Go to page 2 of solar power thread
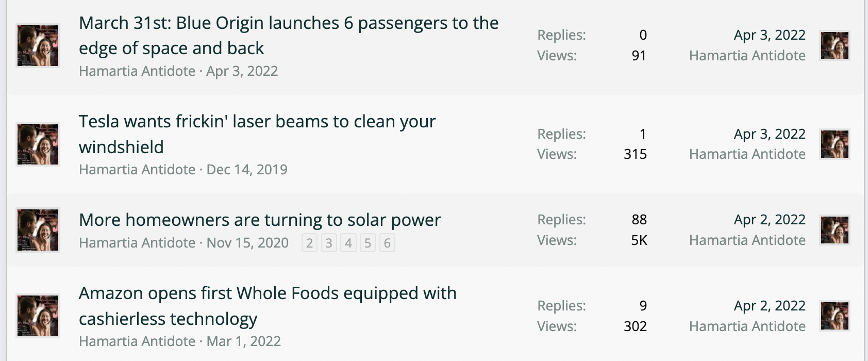This screenshot has height=361, width=868. click(x=309, y=243)
